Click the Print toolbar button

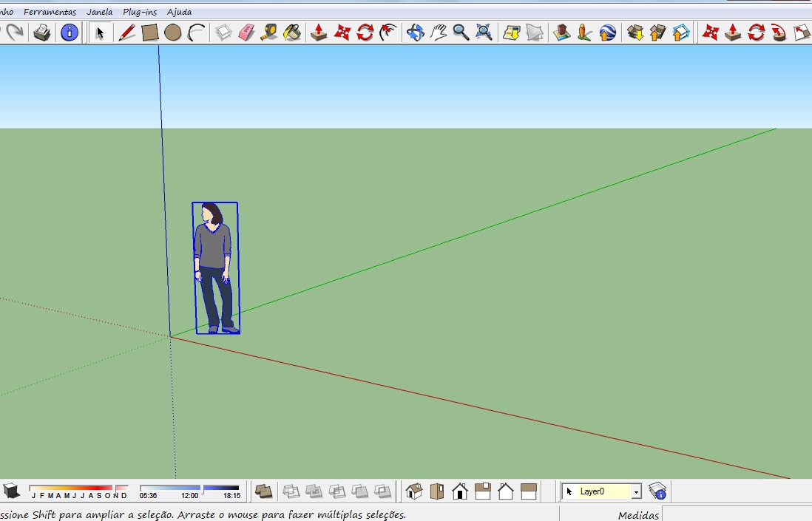[42, 32]
